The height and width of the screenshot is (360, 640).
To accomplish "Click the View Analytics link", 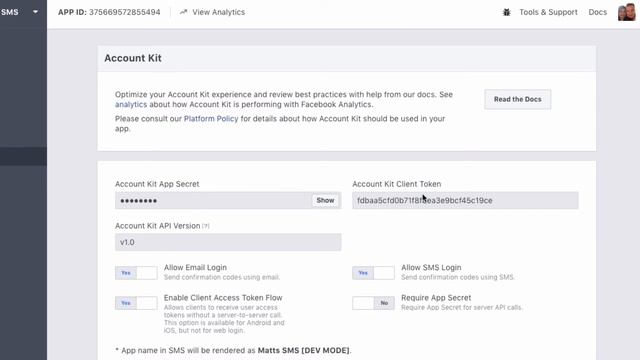I will pos(218,12).
